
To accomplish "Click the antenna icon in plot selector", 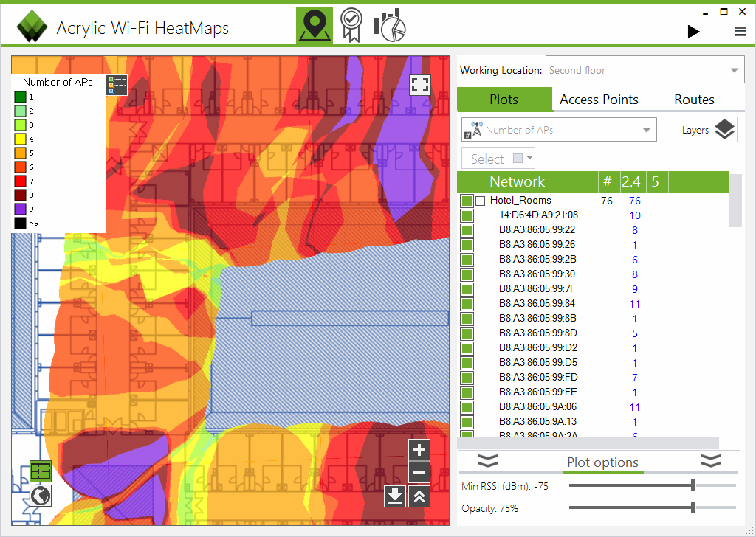I will (x=474, y=130).
